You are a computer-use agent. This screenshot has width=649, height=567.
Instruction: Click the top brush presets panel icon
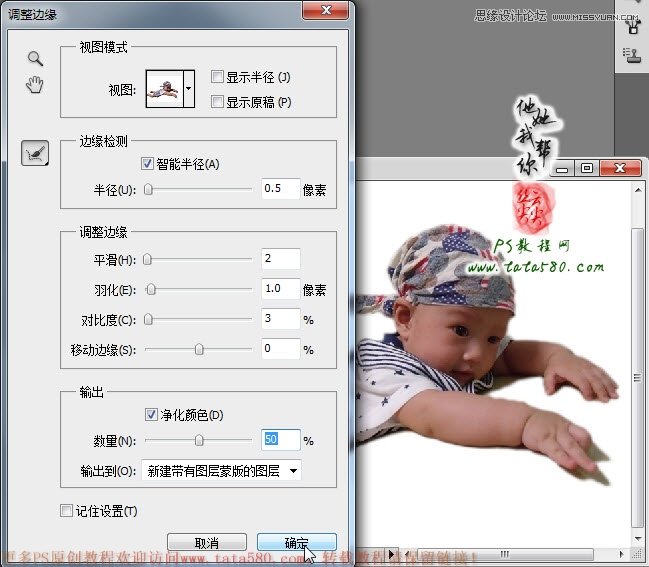[x=633, y=27]
